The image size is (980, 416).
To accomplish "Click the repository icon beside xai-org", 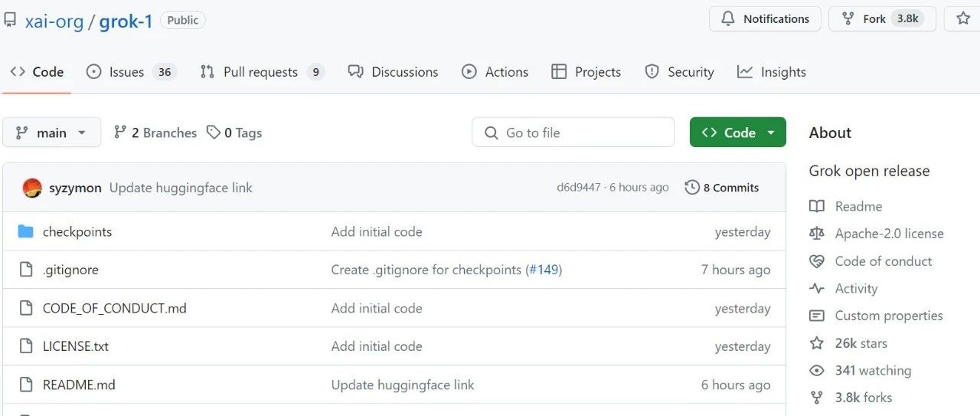I will point(9,21).
